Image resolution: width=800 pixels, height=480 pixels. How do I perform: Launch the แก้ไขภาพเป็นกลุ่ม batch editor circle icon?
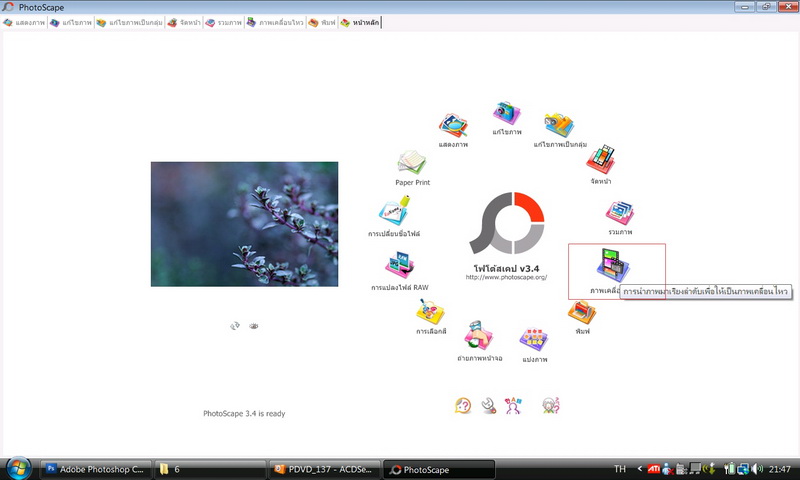559,125
